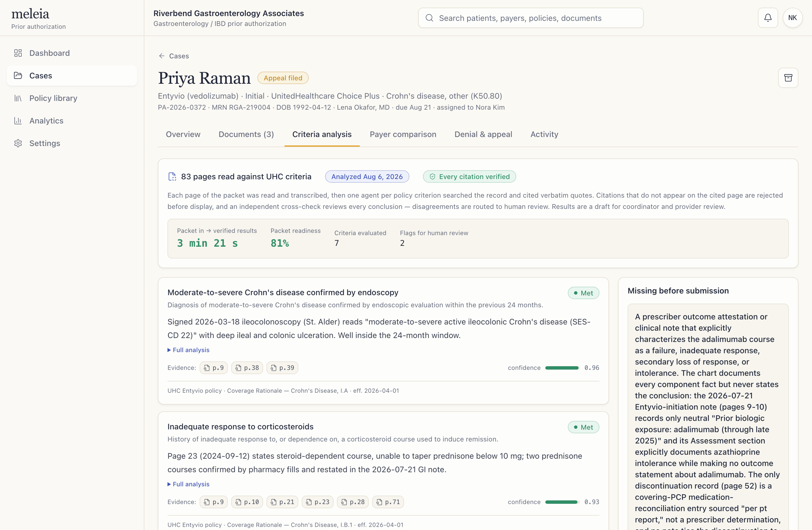Click the 3 min 21 s value
Viewport: 812px width, 530px height.
[208, 243]
